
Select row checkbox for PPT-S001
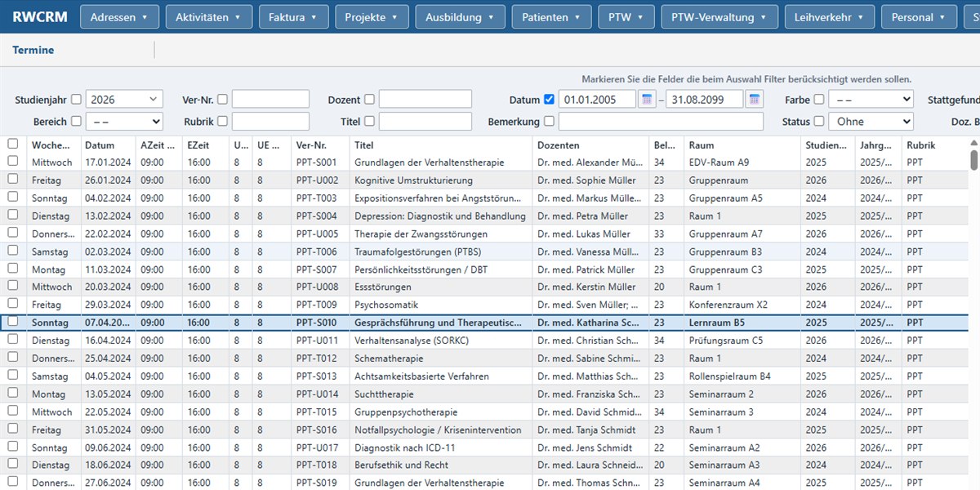[x=12, y=162]
